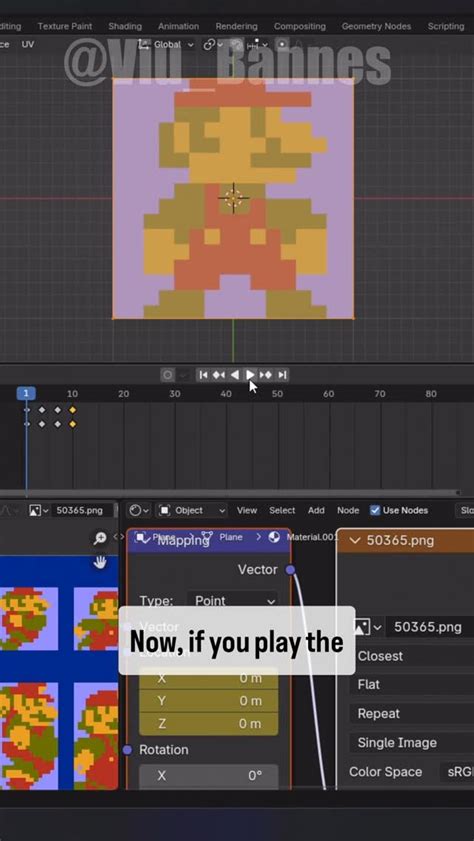This screenshot has width=474, height=841.
Task: Switch to the Shading workspace tab
Action: tap(125, 26)
